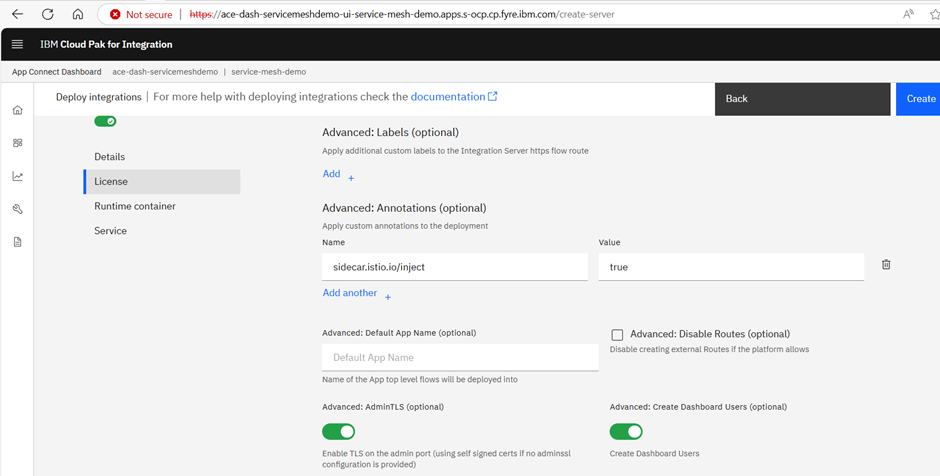The height and width of the screenshot is (476, 940).
Task: Open the hamburger navigation menu
Action: [x=17, y=44]
